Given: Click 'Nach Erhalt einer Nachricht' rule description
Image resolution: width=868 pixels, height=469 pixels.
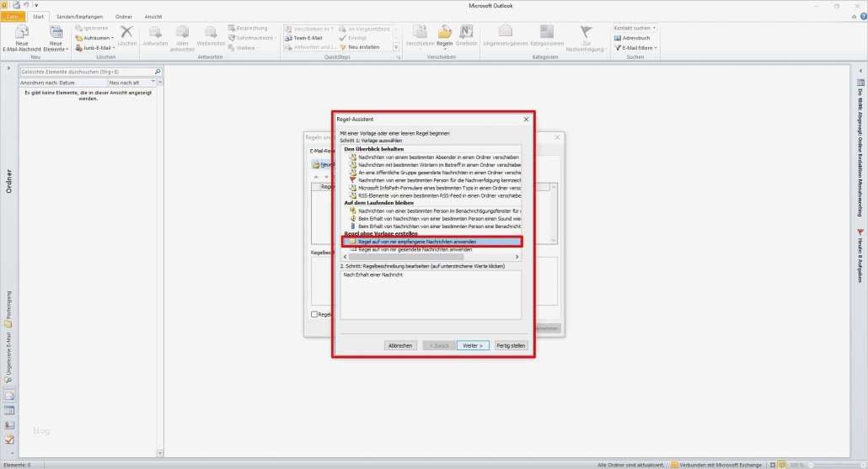Looking at the screenshot, I should tap(373, 274).
